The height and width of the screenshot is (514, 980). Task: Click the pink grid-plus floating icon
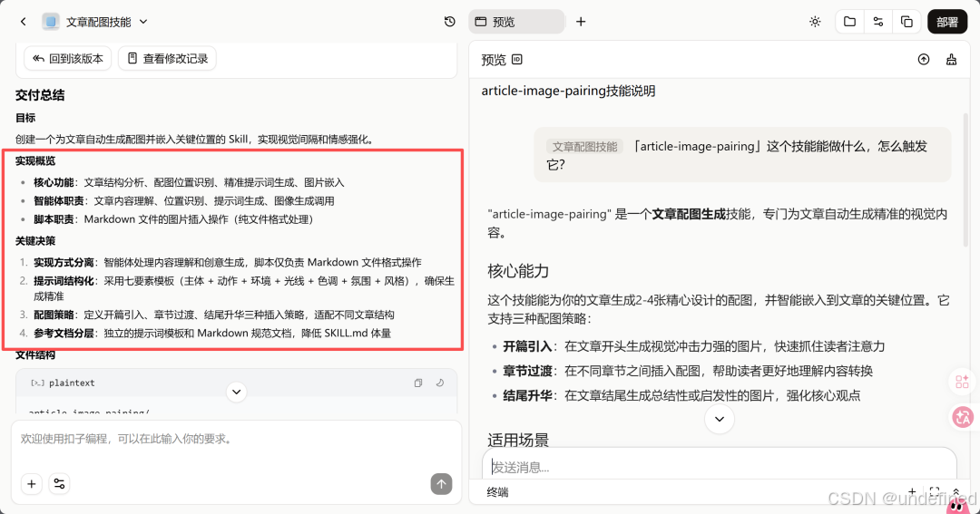click(962, 382)
